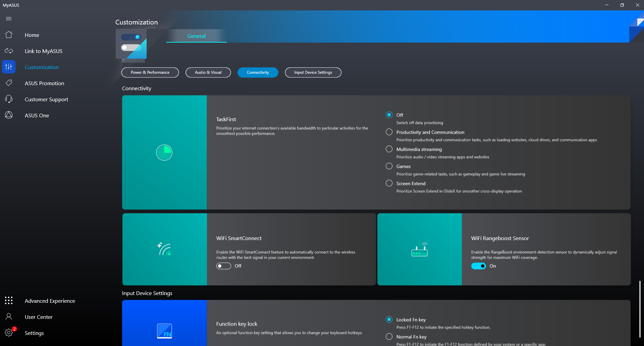
Task: Click the Connectivity section heading
Action: pos(137,88)
